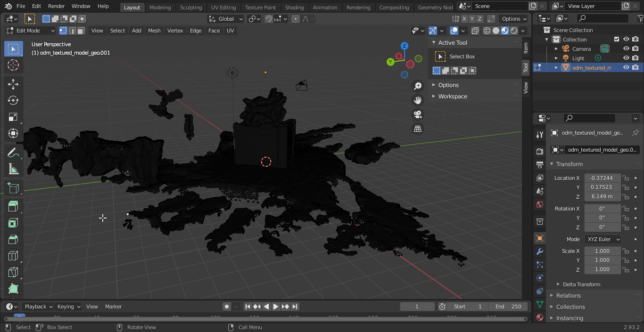
Task: Expand the Relations panel
Action: pyautogui.click(x=568, y=295)
